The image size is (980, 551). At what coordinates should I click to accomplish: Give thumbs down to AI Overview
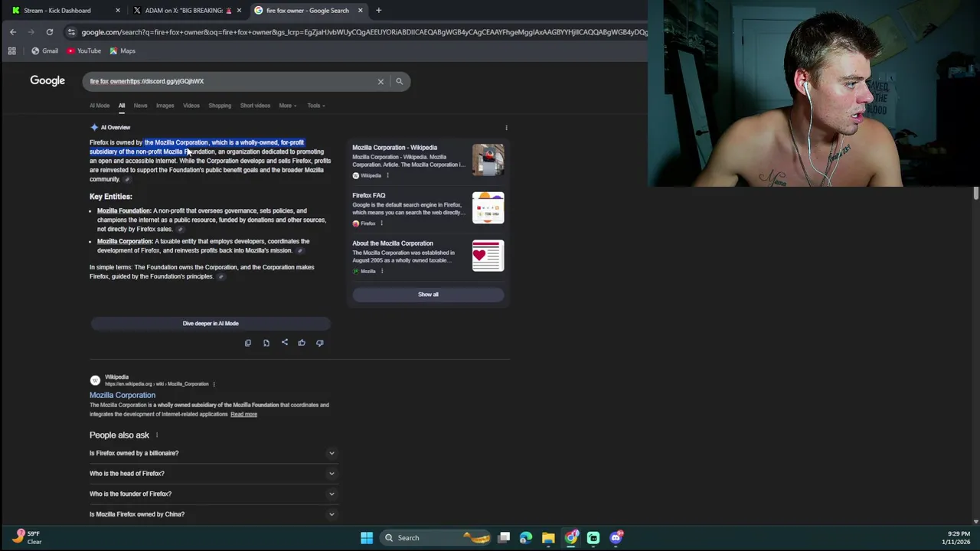click(x=320, y=343)
